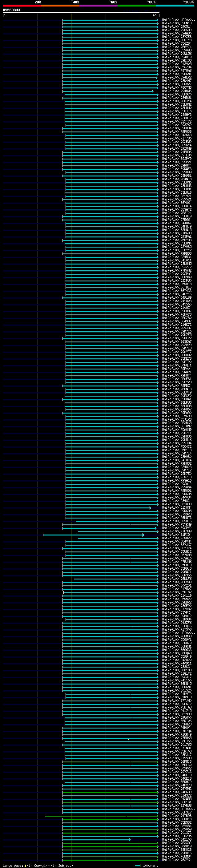Select the query name AV560344
197x868 pixels.
pos(11,10)
